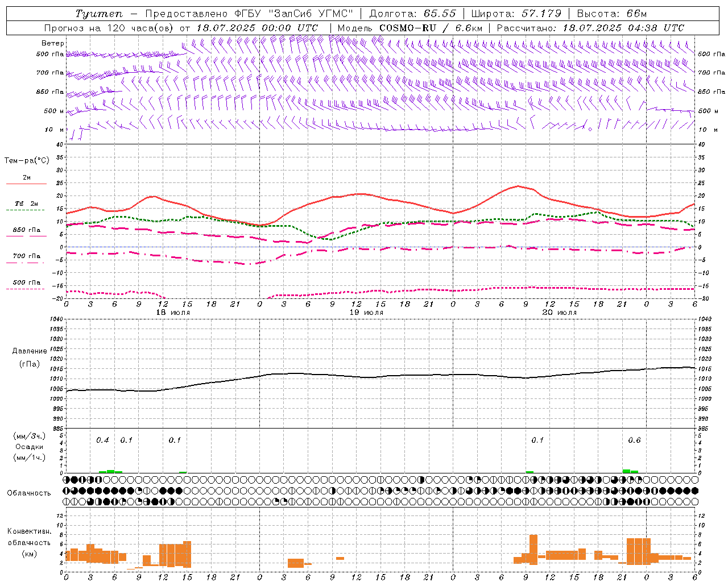Viewport: 728px width, 582px height.
Task: Click the "Ветер" wind panel label
Action: tap(53, 43)
